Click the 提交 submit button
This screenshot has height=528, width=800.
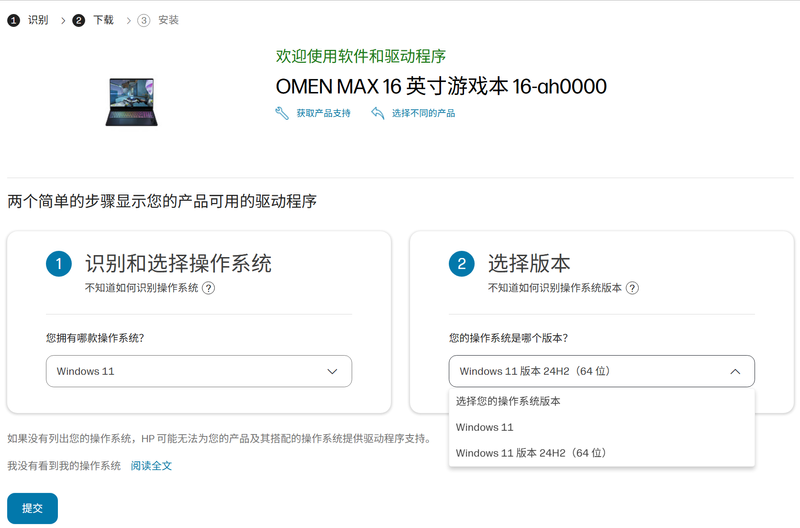(x=32, y=509)
